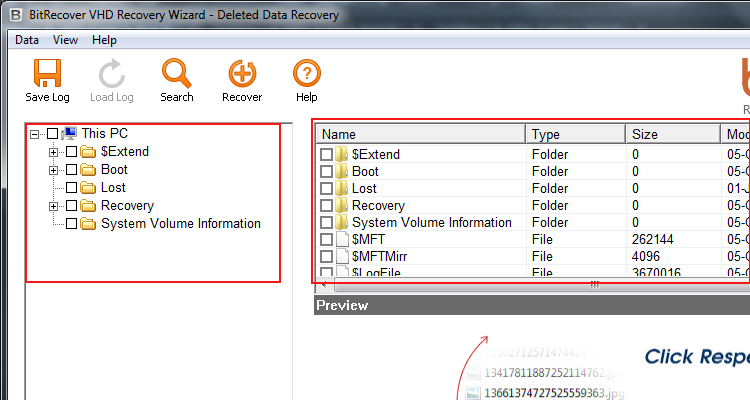The width and height of the screenshot is (750, 400).
Task: Click the Boot folder icon in tree
Action: 88,170
